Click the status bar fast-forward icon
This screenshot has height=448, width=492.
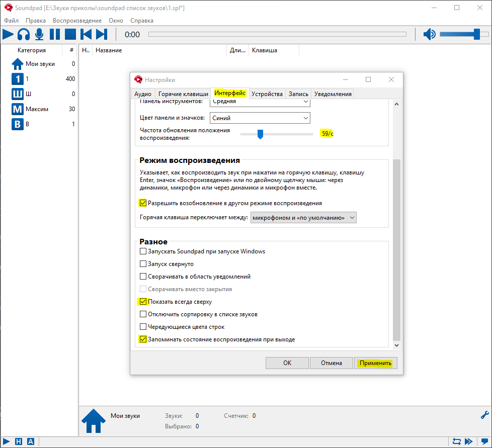click(469, 441)
